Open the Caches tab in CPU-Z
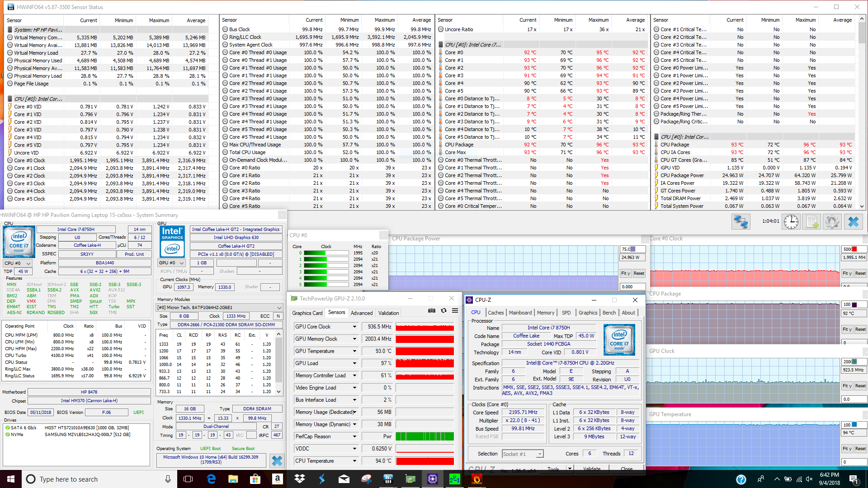The width and height of the screenshot is (868, 488). point(495,313)
